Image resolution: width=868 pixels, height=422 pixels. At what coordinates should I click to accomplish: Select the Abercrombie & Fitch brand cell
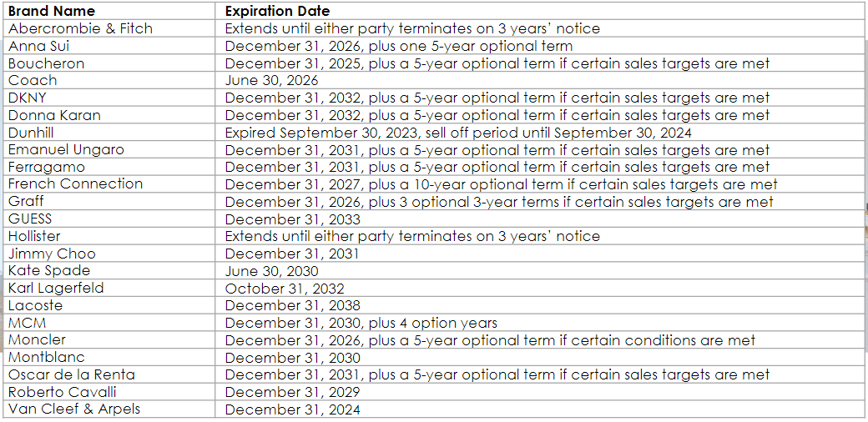coord(80,28)
